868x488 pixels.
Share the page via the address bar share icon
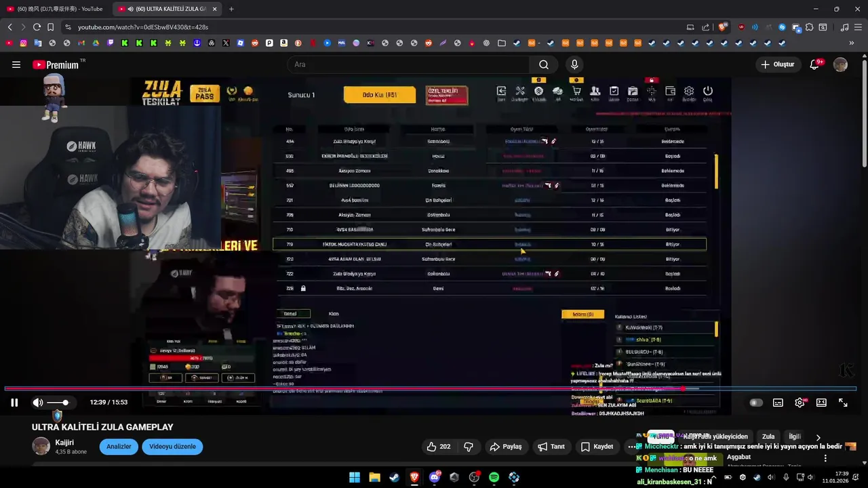pyautogui.click(x=705, y=27)
